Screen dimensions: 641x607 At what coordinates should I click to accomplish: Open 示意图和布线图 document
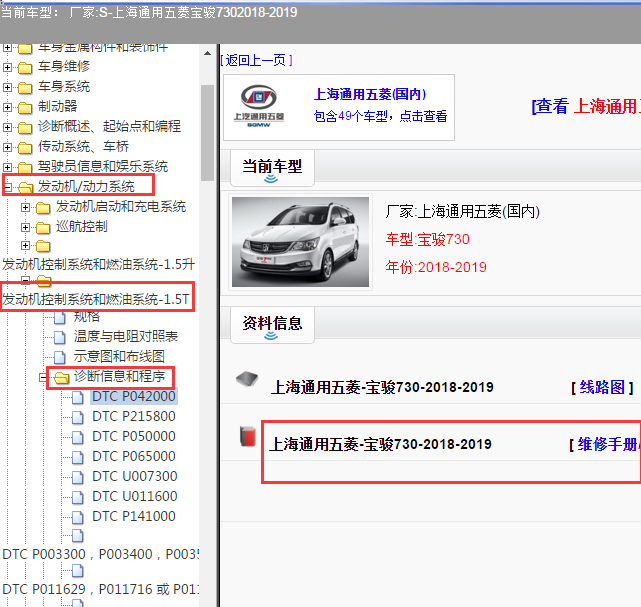click(119, 356)
